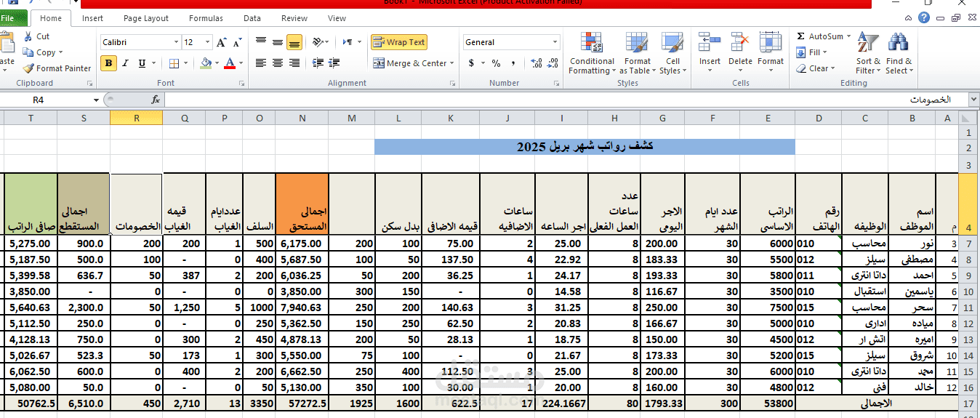
Task: Open Font dialog launcher
Action: pyautogui.click(x=243, y=84)
